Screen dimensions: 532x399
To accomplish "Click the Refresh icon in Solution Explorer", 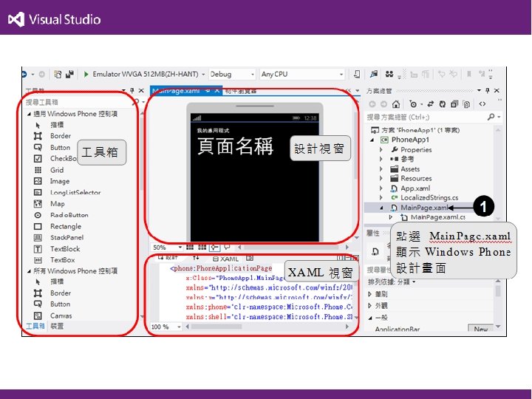I will (x=442, y=104).
